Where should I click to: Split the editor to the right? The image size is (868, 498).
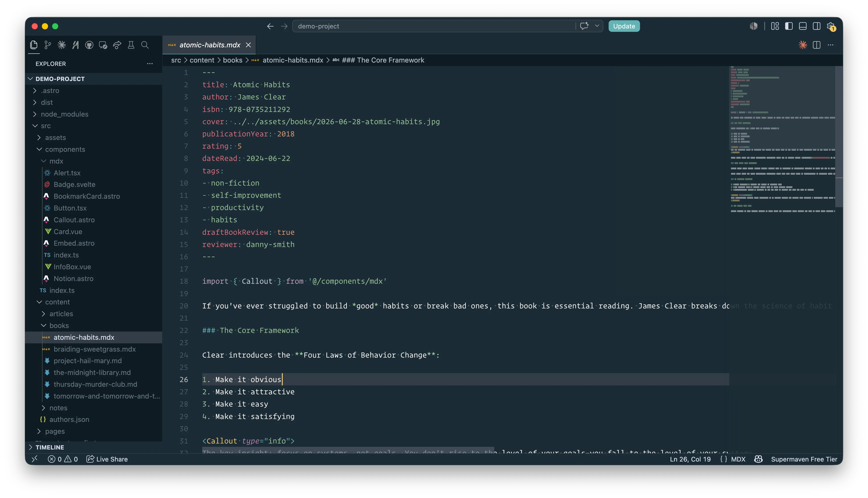tap(817, 45)
